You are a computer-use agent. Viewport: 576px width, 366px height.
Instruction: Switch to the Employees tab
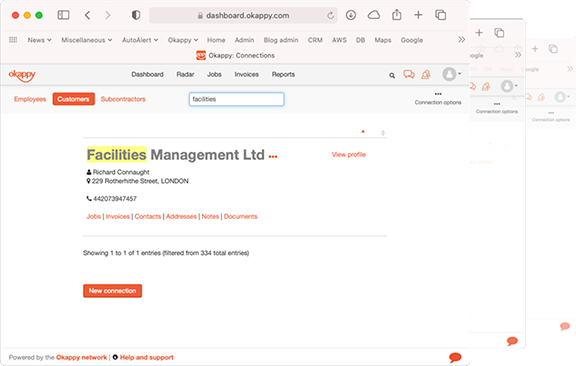tap(30, 99)
